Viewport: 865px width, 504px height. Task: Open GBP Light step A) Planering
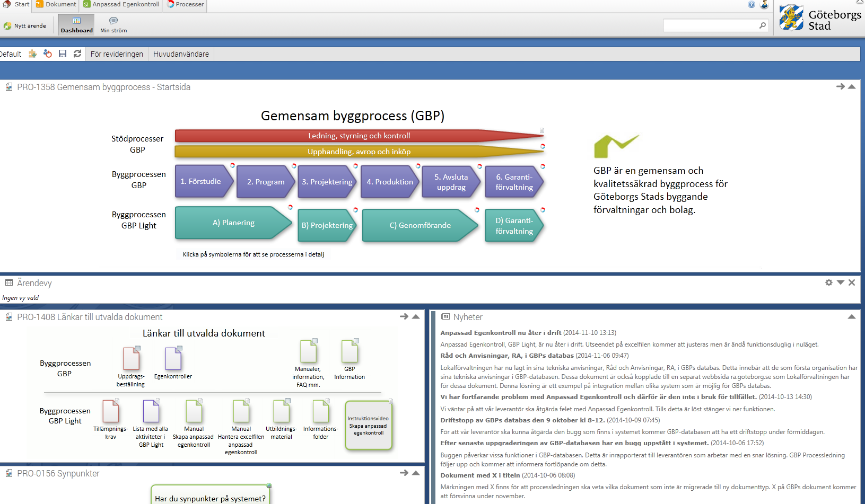tap(233, 223)
